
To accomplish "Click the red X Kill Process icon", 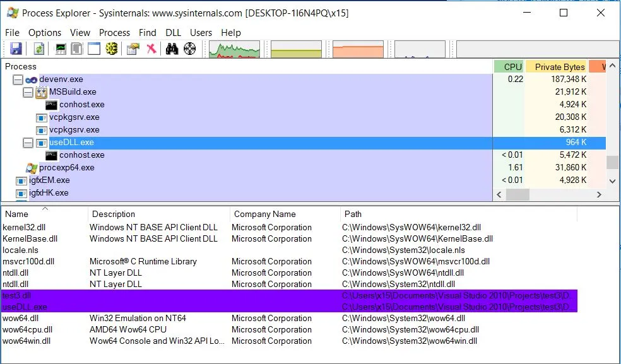I will [151, 49].
